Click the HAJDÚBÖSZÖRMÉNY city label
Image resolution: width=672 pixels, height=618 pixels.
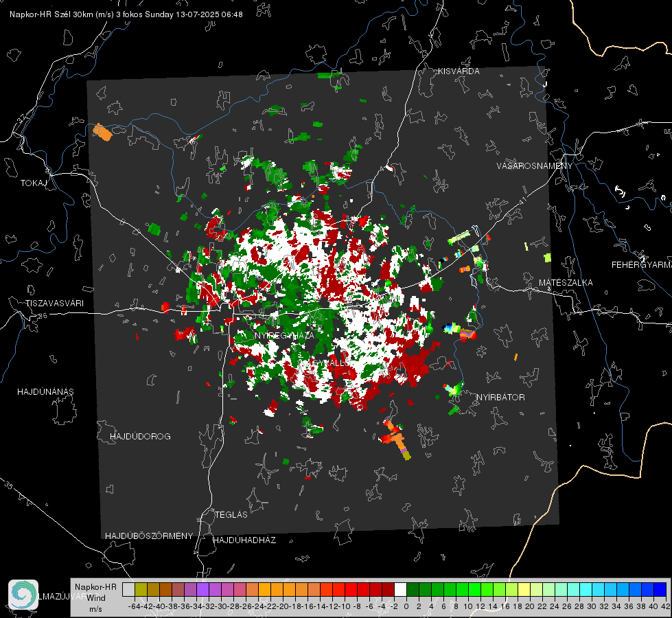click(x=149, y=536)
